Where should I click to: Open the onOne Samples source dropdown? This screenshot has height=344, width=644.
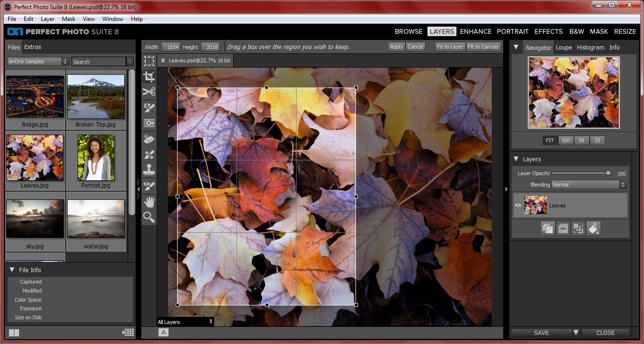(x=38, y=61)
